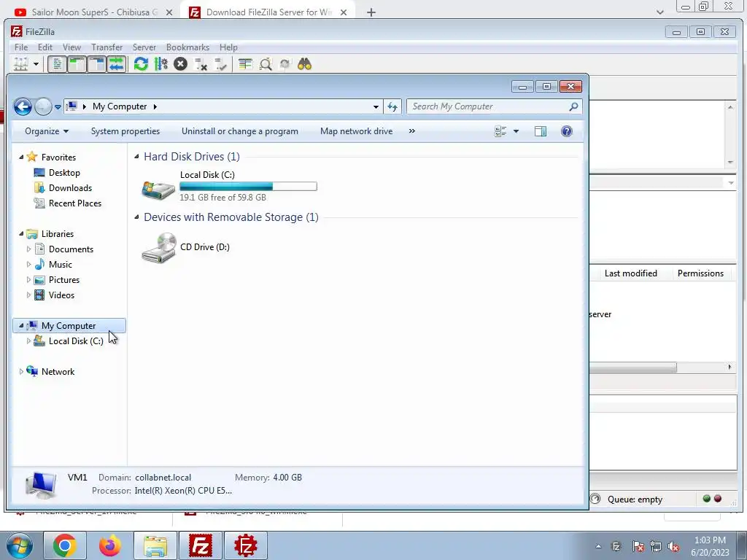Collapse the Favorites group
Screen dimensions: 747x560
[21, 157]
